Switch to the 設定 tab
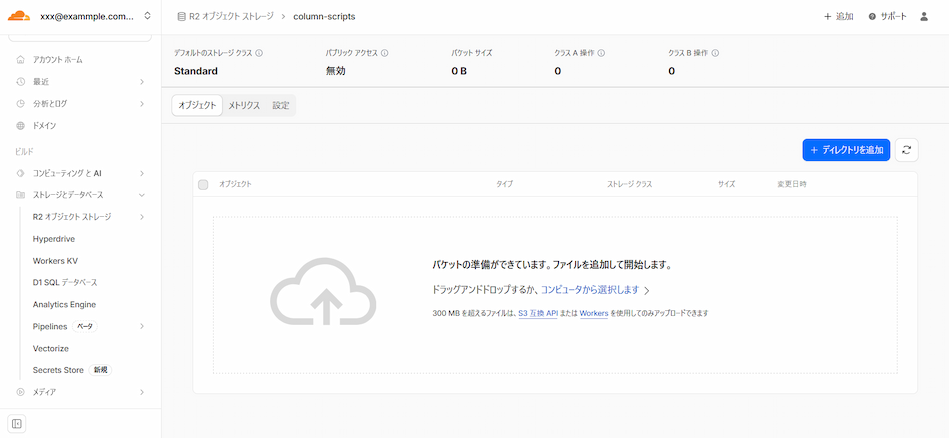 tap(281, 105)
